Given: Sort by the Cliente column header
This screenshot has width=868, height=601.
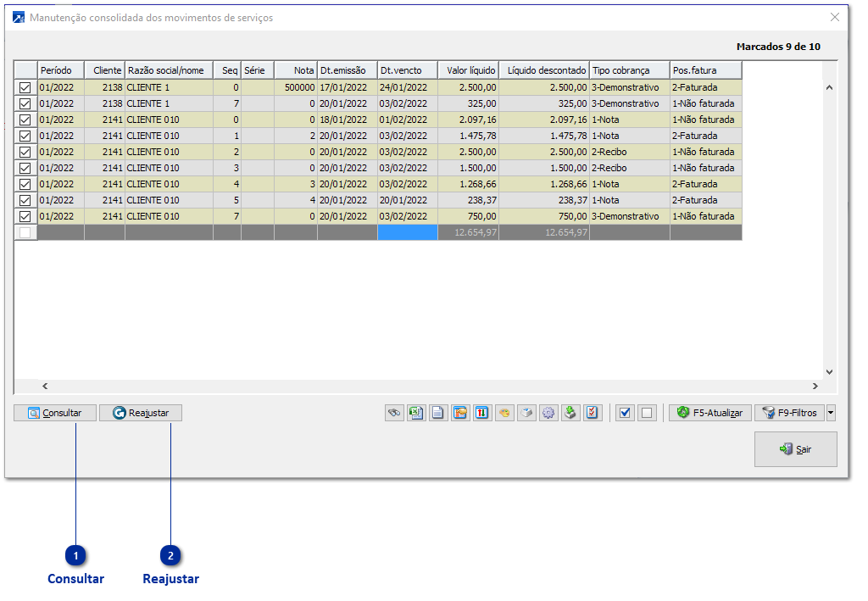Looking at the screenshot, I should click(x=104, y=70).
